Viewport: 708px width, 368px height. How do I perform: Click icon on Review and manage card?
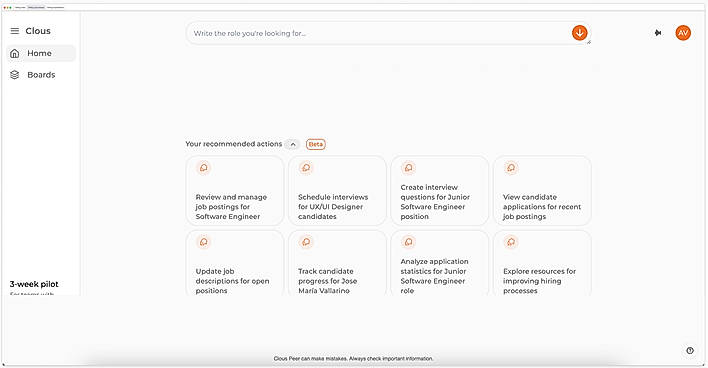(x=204, y=168)
